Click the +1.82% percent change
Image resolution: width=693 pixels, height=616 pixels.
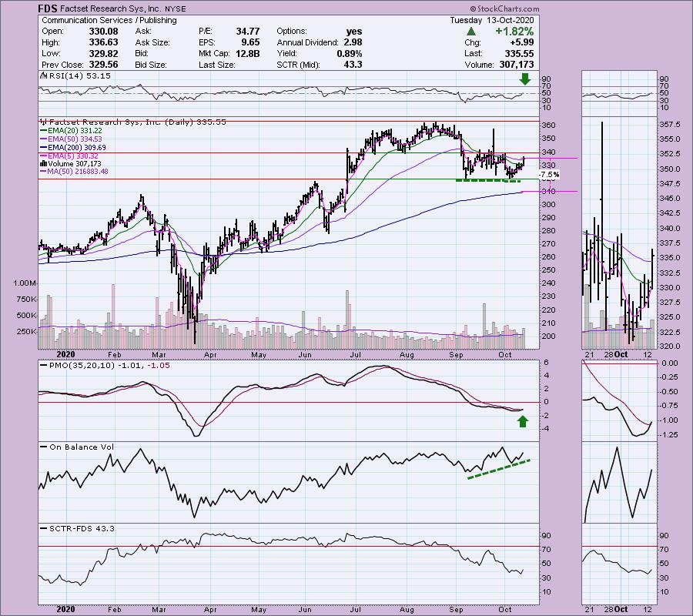pos(514,32)
